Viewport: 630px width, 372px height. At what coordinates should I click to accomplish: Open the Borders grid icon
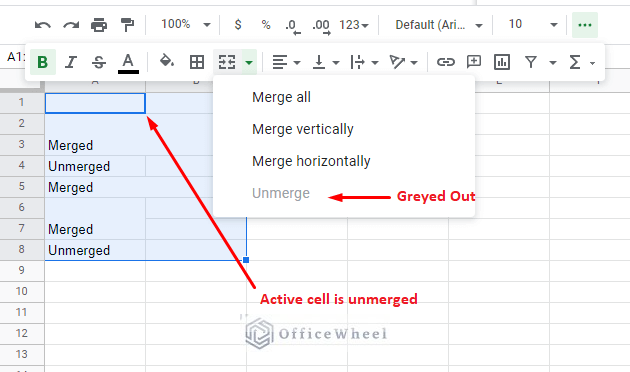[197, 62]
